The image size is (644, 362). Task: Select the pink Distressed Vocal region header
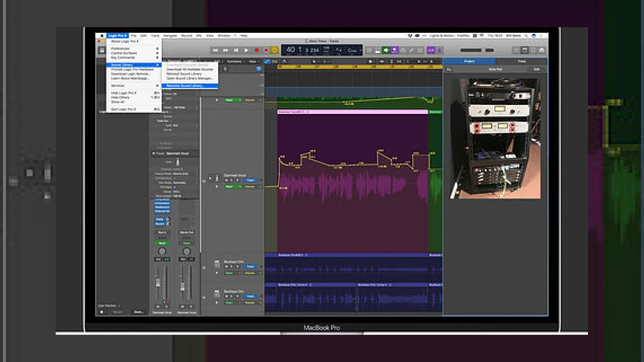[x=353, y=112]
